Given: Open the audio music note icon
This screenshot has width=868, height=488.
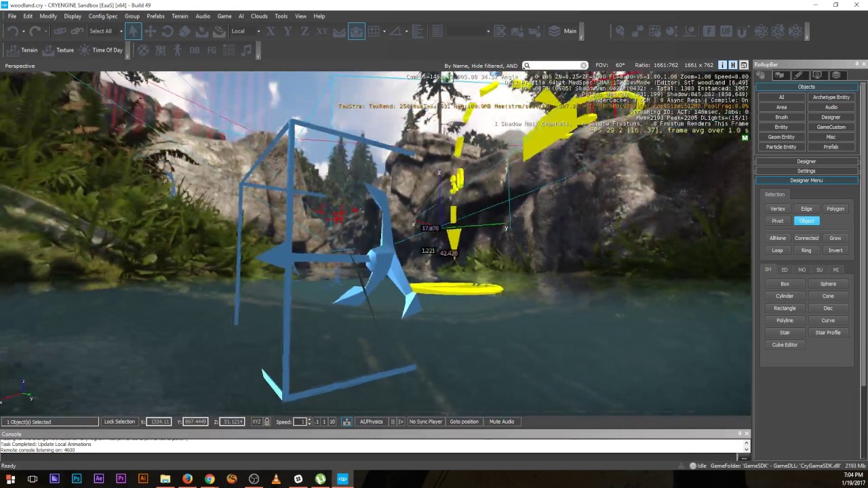Looking at the screenshot, I should 246,50.
